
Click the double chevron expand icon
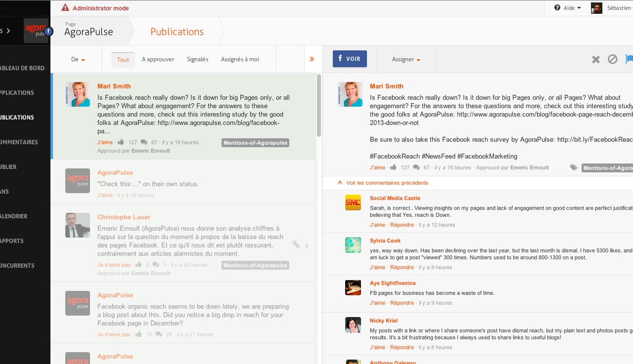click(x=312, y=59)
